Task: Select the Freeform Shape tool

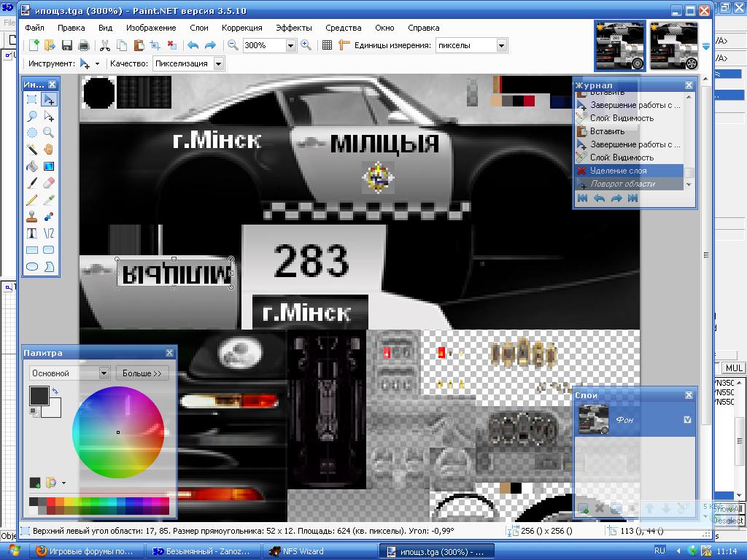Action: (49, 266)
